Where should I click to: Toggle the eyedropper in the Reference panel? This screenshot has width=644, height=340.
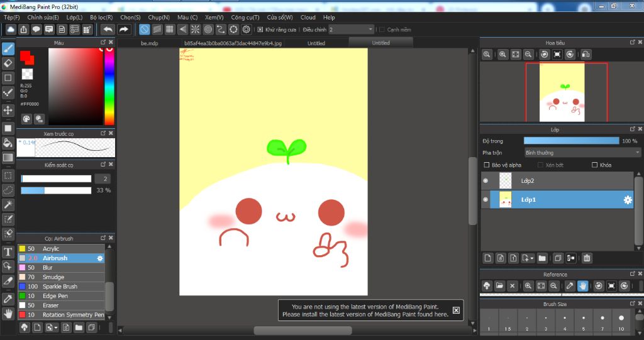click(x=570, y=286)
